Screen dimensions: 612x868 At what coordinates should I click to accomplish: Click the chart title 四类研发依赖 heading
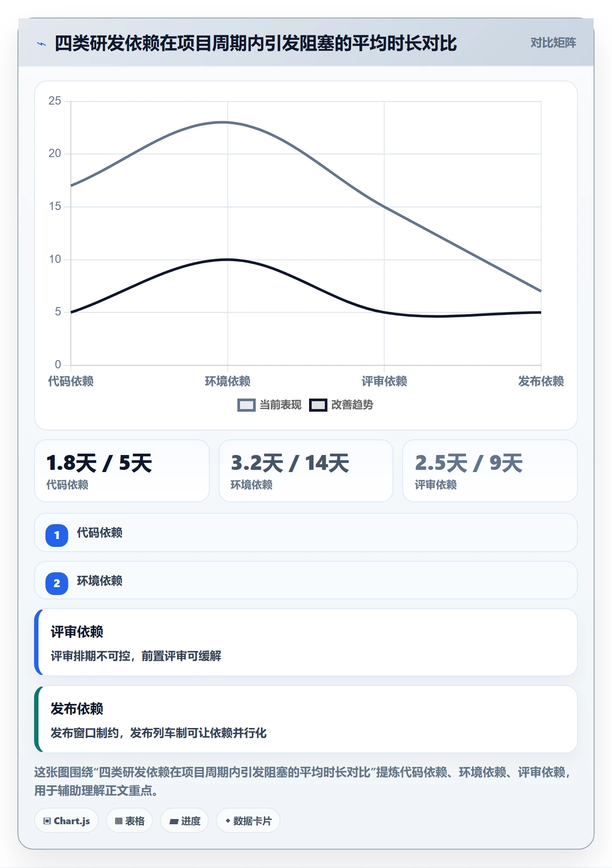click(256, 43)
